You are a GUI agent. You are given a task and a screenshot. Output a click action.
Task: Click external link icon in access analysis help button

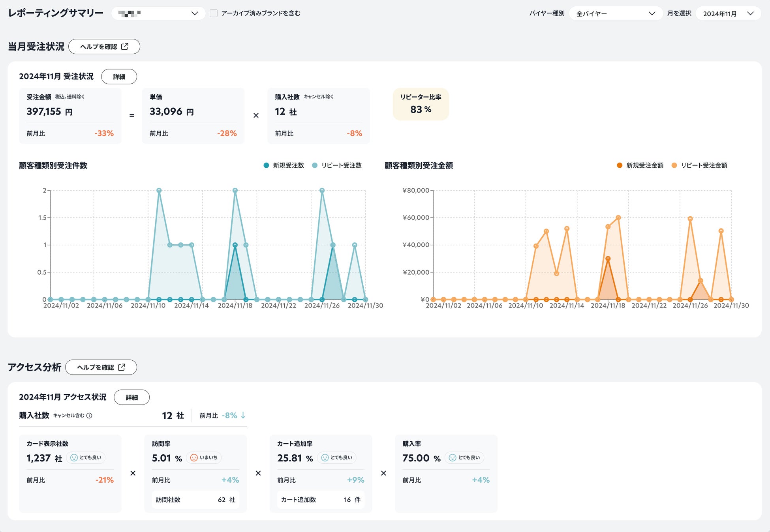[x=122, y=367]
